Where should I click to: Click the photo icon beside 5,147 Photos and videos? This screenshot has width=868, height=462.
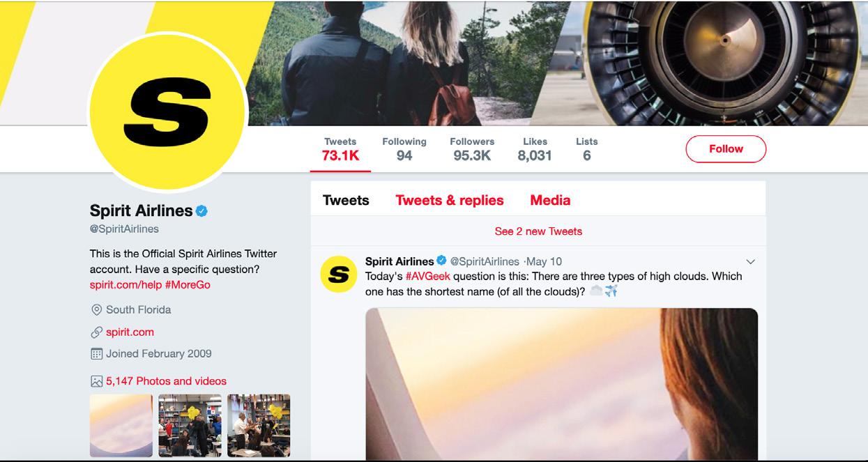coord(97,381)
